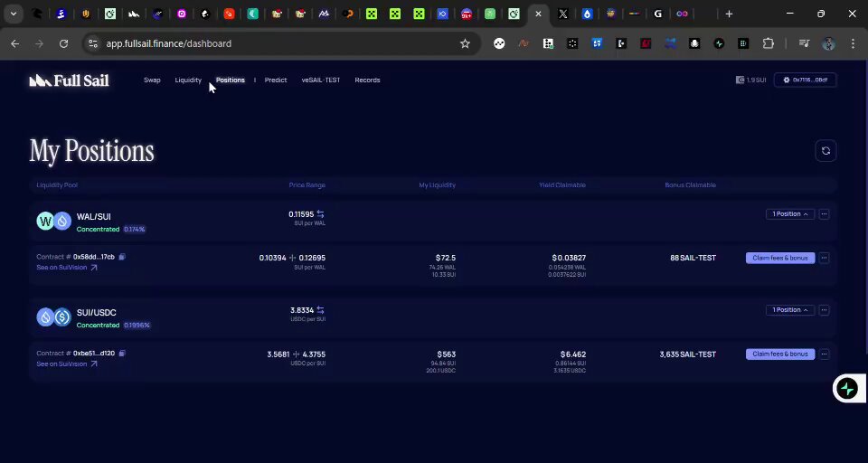The height and width of the screenshot is (463, 868).
Task: Open See on SuiVision for 0xbe51...d120
Action: (x=66, y=364)
